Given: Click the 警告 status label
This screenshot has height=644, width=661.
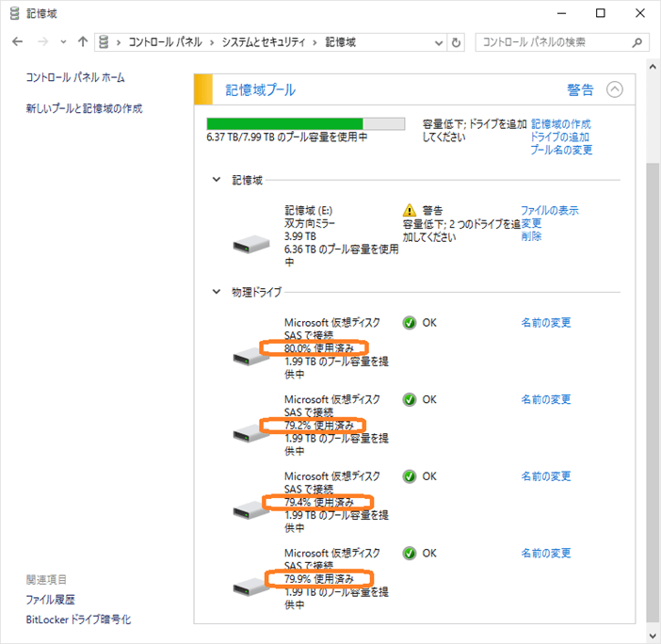Looking at the screenshot, I should 580,89.
